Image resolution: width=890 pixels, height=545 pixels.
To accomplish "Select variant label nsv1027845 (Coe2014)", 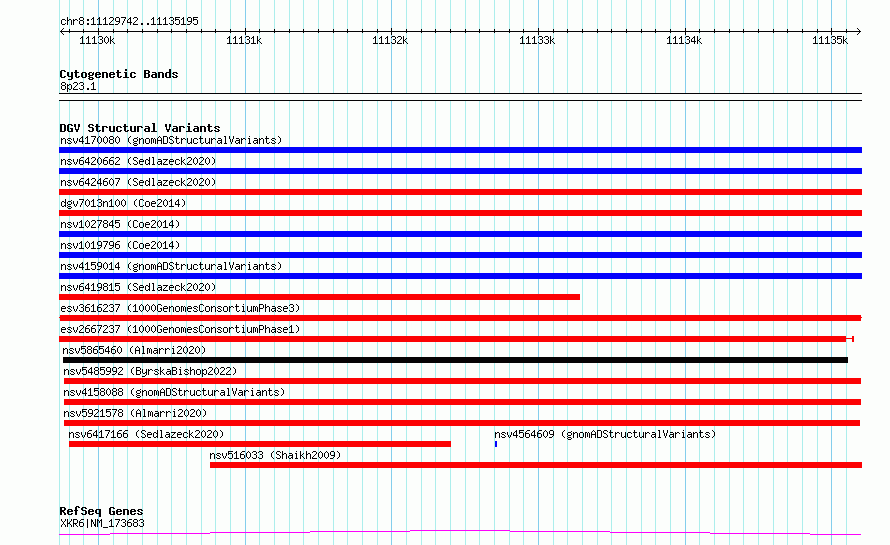I will pyautogui.click(x=120, y=224).
